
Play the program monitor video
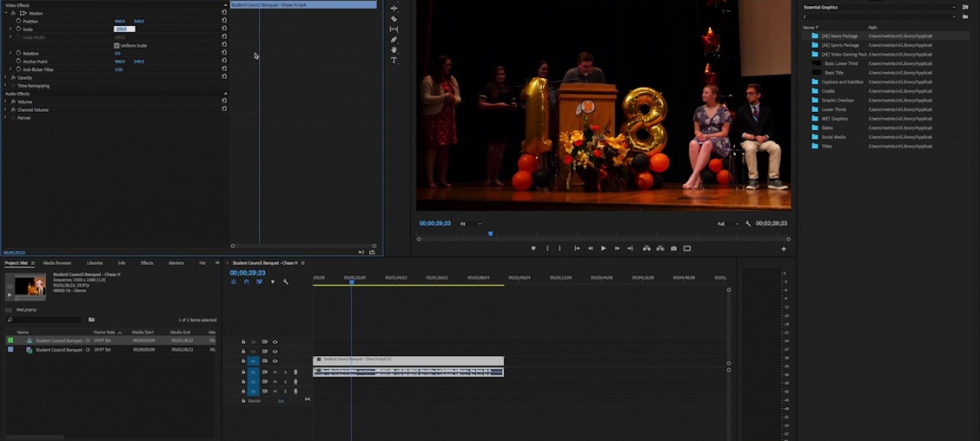point(603,249)
